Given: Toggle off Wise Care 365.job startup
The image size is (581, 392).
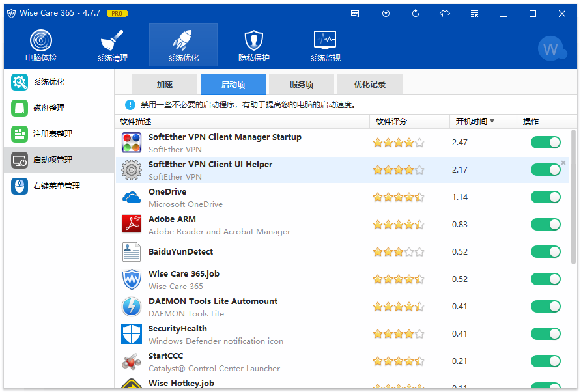Looking at the screenshot, I should click(x=545, y=279).
